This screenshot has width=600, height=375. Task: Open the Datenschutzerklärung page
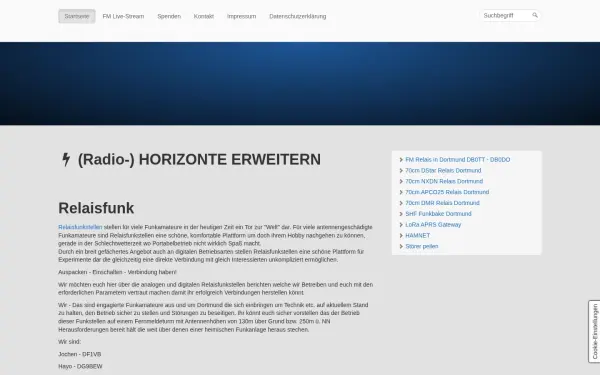298,16
